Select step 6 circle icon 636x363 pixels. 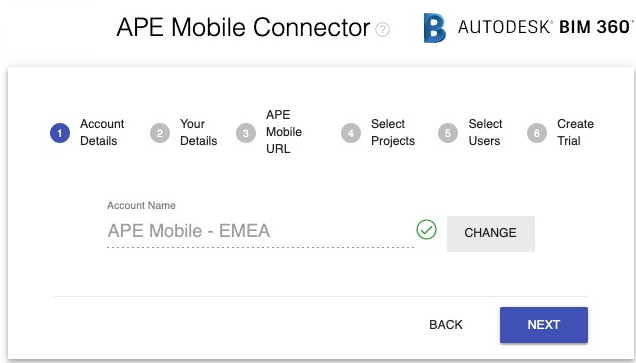tap(537, 133)
